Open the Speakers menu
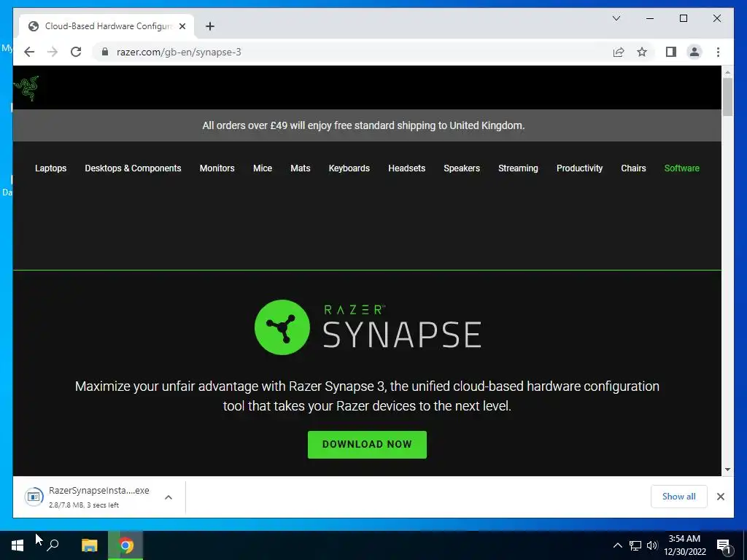Screen dimensions: 747x560 [462, 168]
